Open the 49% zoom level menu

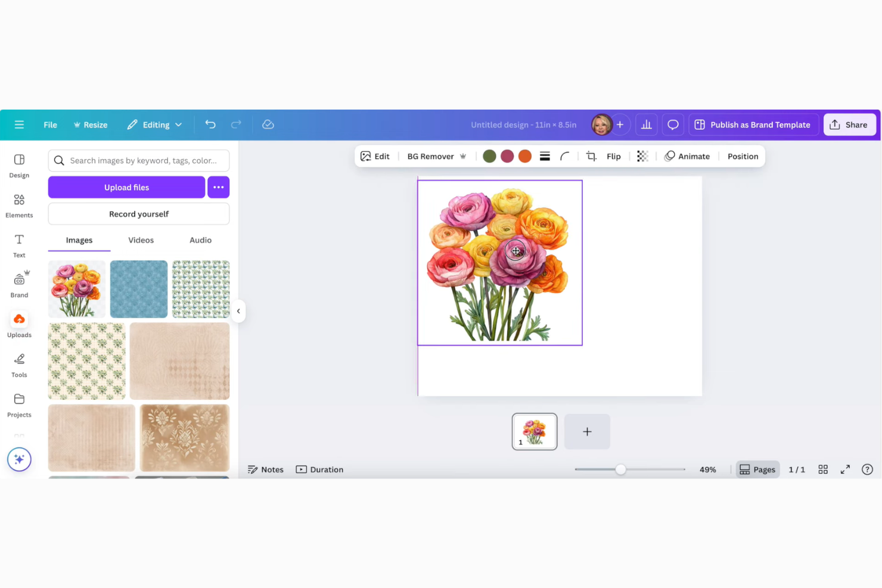pos(708,469)
